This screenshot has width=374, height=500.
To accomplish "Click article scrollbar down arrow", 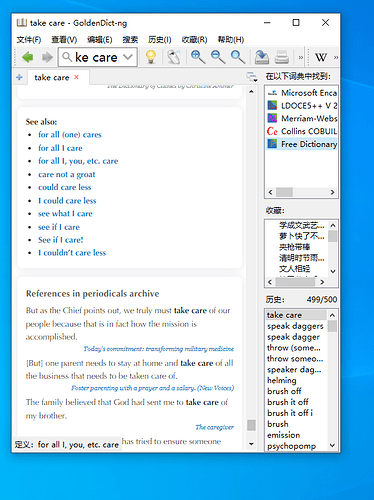I will [251, 444].
